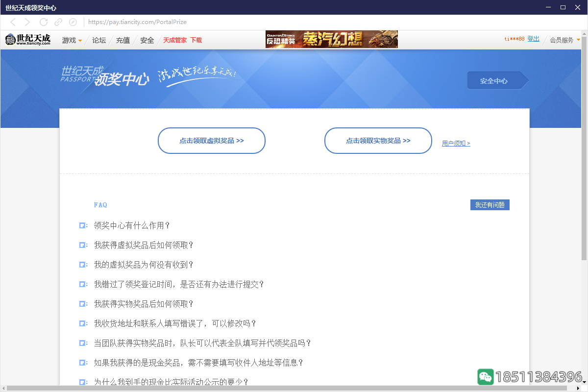This screenshot has width=588, height=392.
Task: Click the 我还有问题 button
Action: 490,205
